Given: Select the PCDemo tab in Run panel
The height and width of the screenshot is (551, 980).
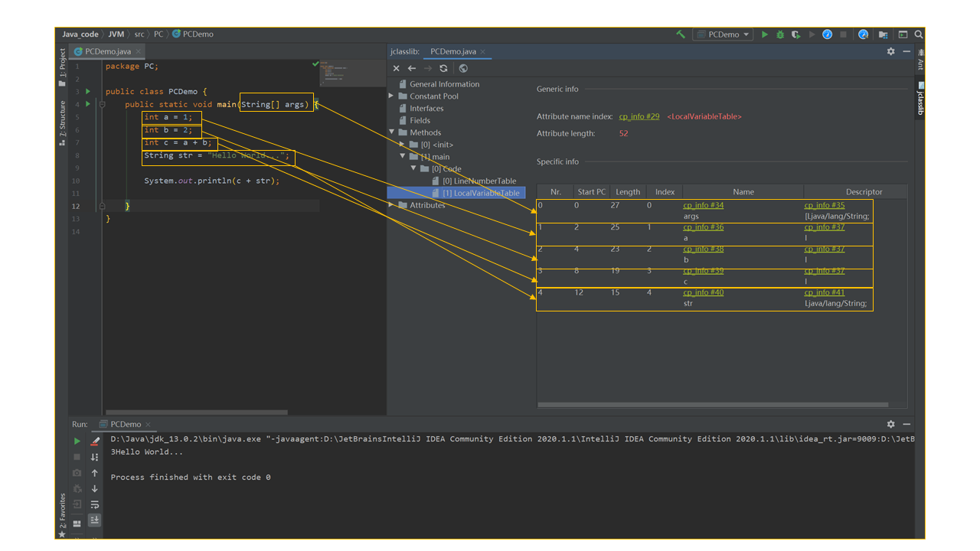Looking at the screenshot, I should tap(126, 424).
